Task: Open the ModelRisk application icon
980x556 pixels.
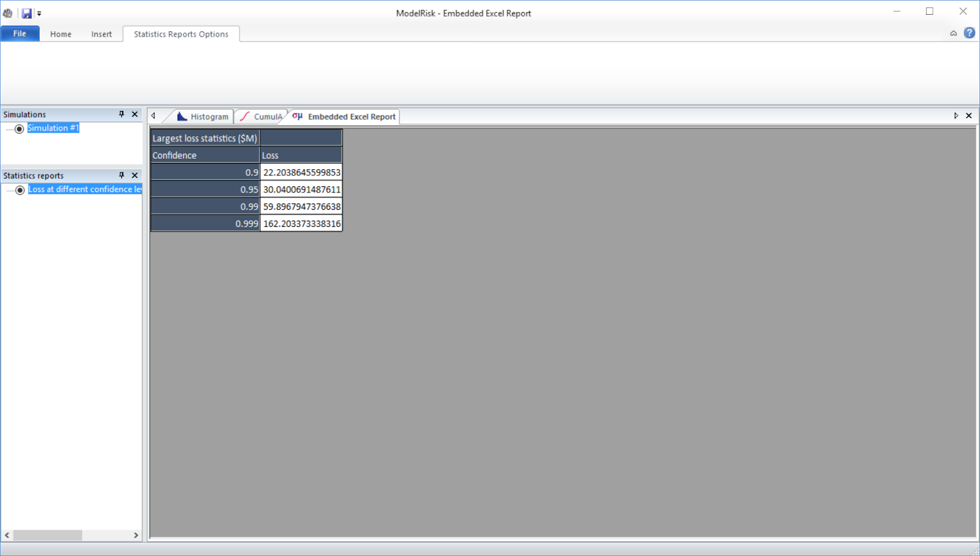Action: click(7, 12)
